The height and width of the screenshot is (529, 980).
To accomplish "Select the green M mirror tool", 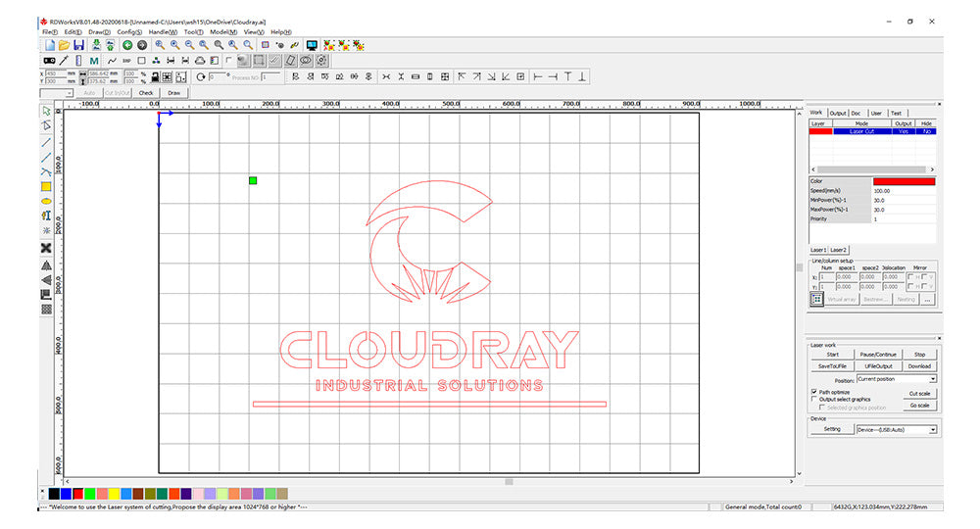I will 94,61.
